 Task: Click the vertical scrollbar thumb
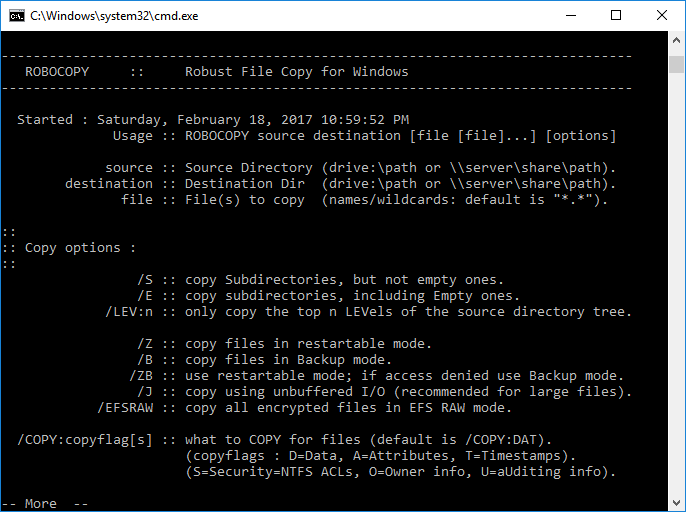tap(676, 64)
